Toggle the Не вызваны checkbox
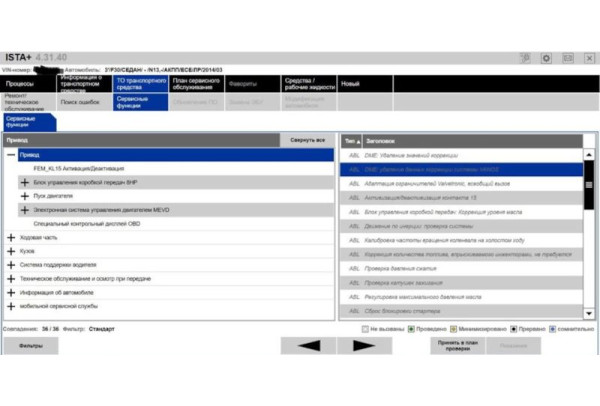 click(365, 328)
